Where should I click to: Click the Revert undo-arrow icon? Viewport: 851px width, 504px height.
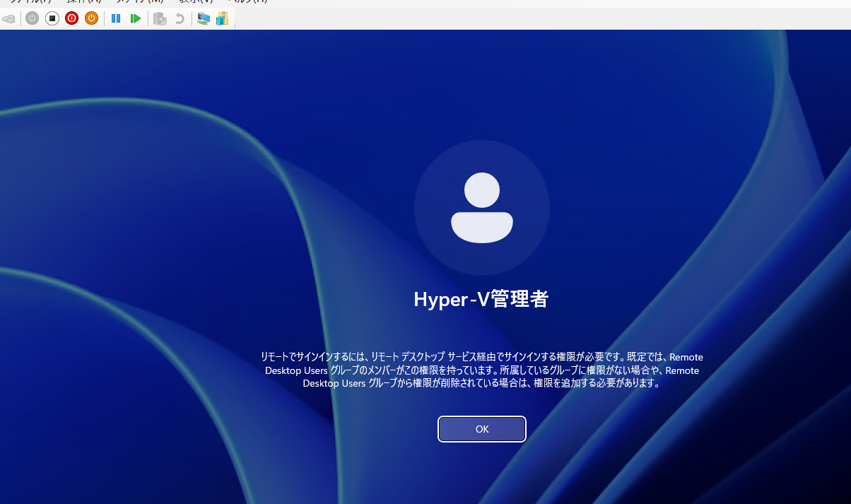coord(180,18)
